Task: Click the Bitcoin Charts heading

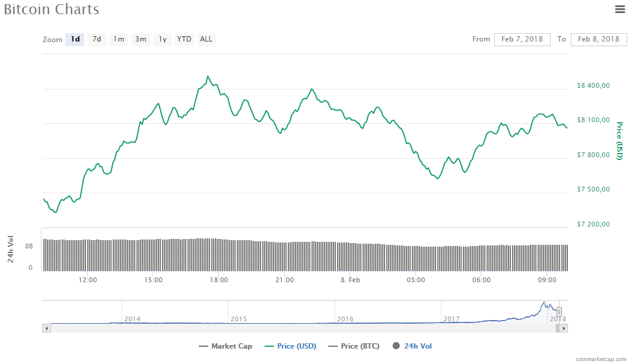Action: point(52,9)
